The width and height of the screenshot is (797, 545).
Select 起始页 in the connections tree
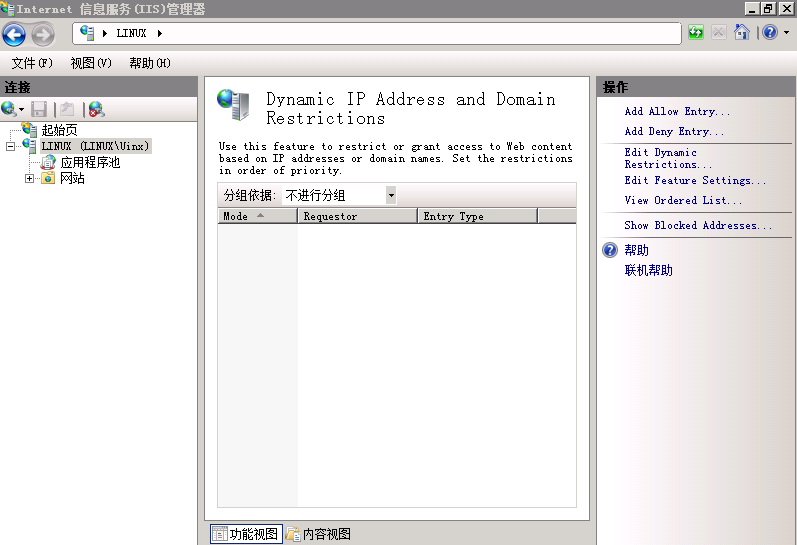pyautogui.click(x=59, y=130)
